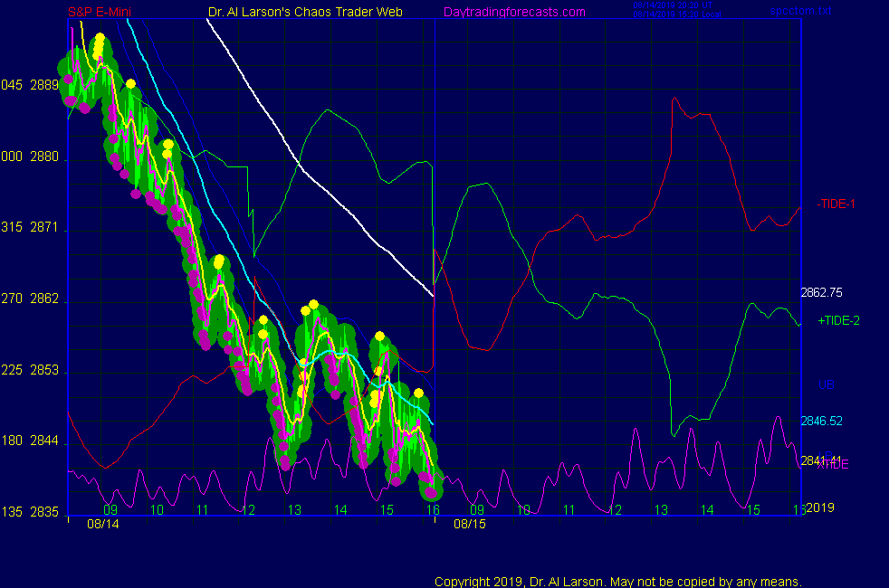Click the 2835 price level on left axis
Screen dimensions: 889x588
(44, 513)
